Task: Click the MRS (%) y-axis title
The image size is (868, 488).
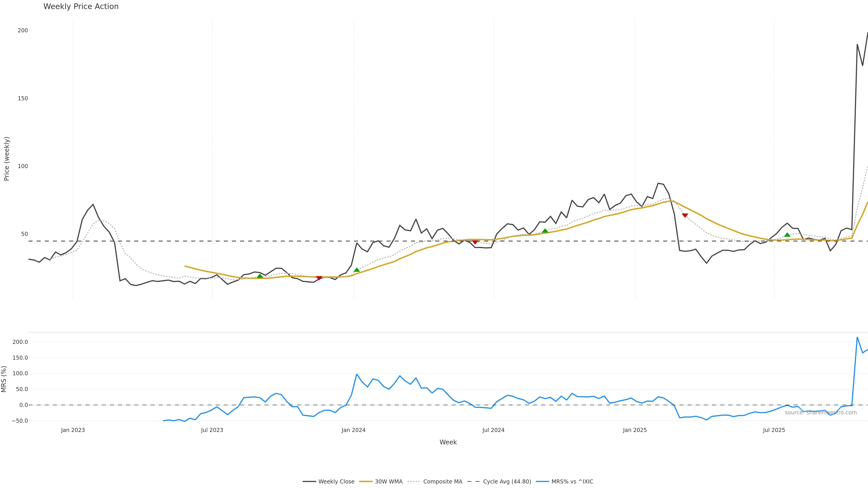Action: (x=4, y=379)
